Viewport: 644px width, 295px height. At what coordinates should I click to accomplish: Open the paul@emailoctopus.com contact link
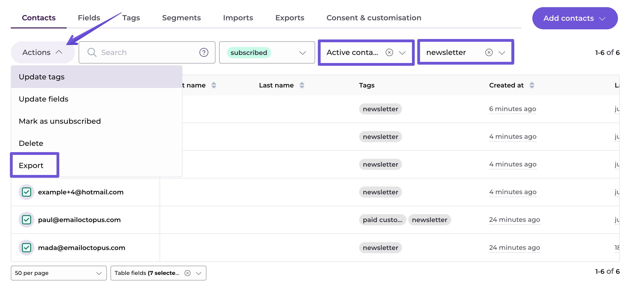pos(79,220)
